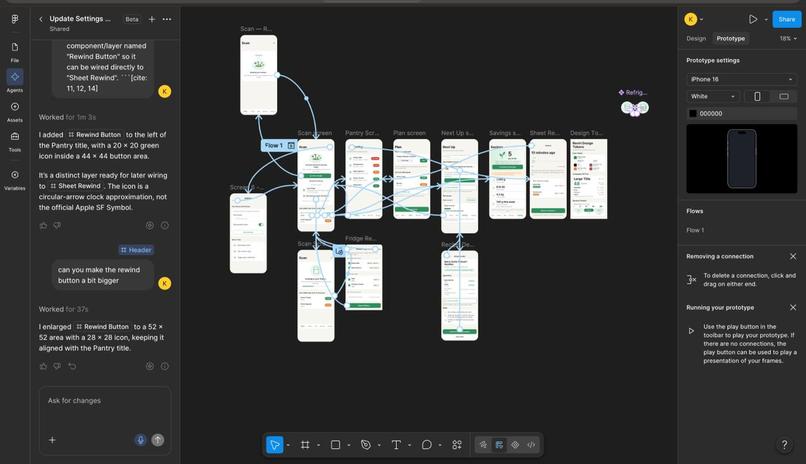
Task: Open the Assets panel icon
Action: pos(15,111)
